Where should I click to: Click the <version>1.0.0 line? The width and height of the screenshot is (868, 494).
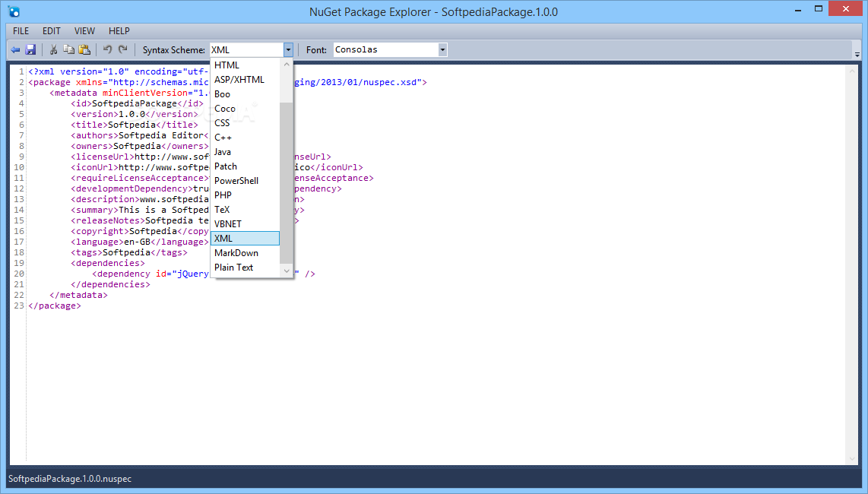(134, 114)
